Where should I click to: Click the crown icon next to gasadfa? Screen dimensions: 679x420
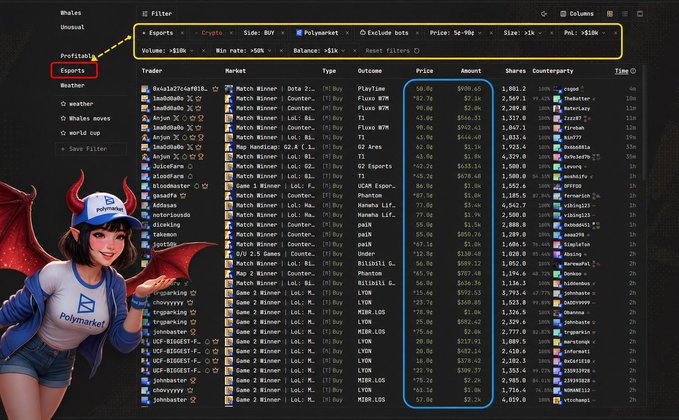click(x=183, y=196)
